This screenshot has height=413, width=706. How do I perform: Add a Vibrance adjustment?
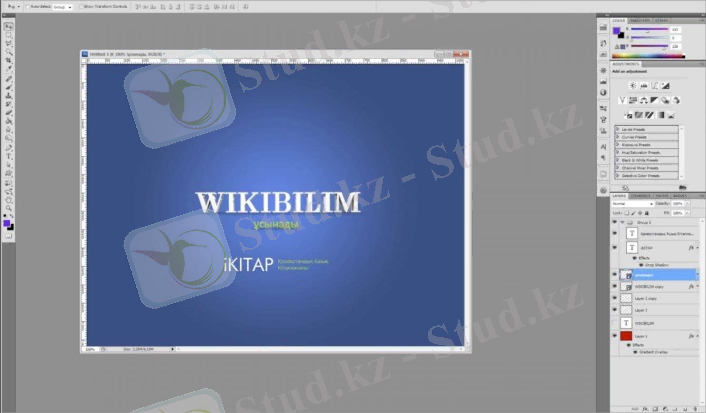tap(622, 100)
